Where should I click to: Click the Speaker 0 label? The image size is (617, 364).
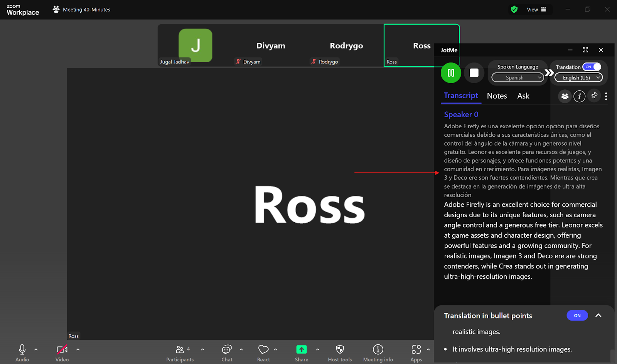point(461,114)
